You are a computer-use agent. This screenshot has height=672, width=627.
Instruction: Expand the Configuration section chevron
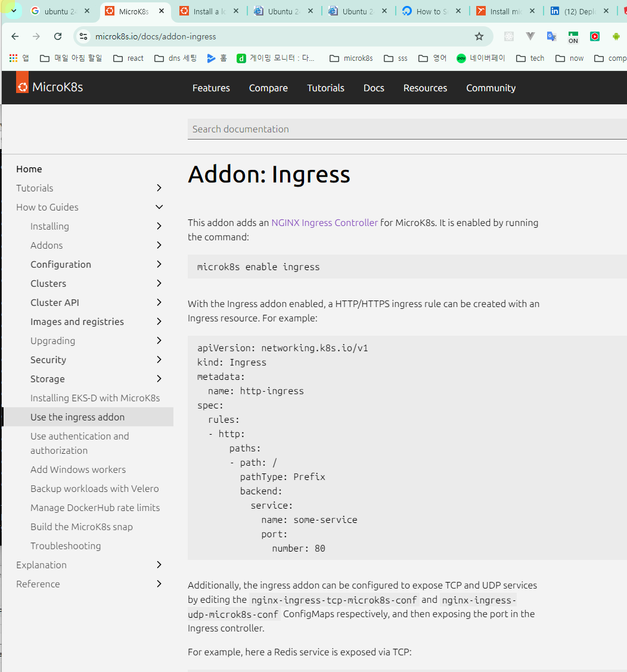(x=159, y=264)
